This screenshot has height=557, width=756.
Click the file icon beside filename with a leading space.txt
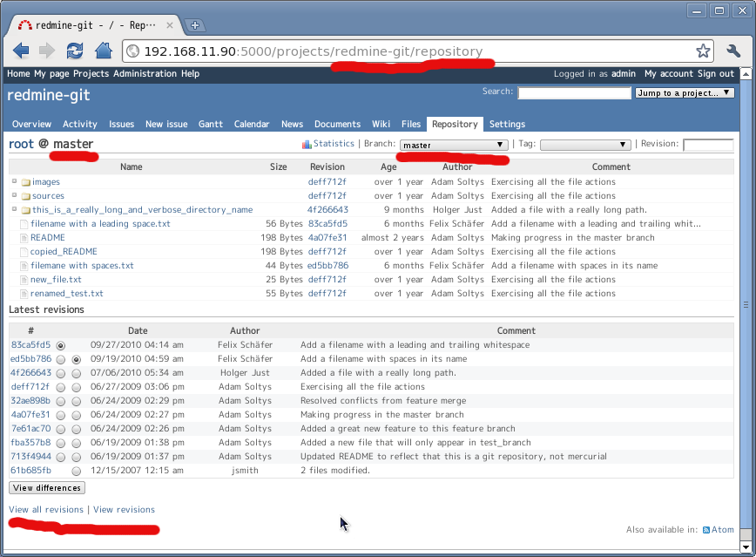pos(24,224)
